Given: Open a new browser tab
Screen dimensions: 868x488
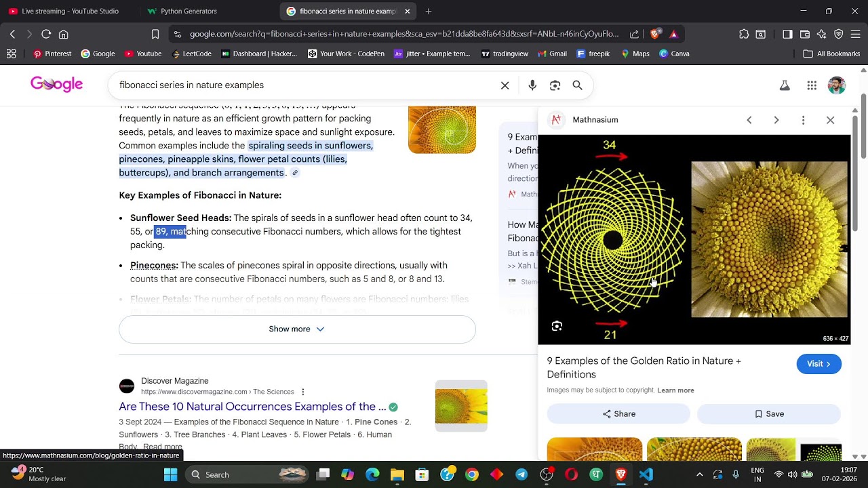Looking at the screenshot, I should point(429,11).
